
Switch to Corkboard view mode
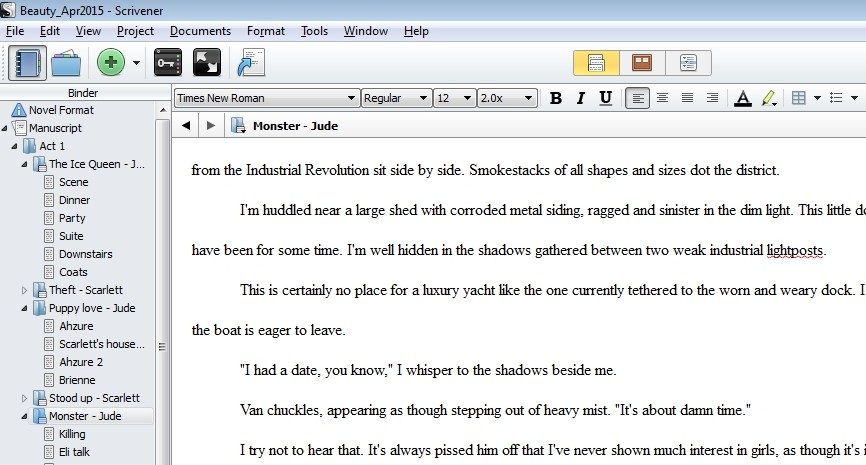(641, 63)
